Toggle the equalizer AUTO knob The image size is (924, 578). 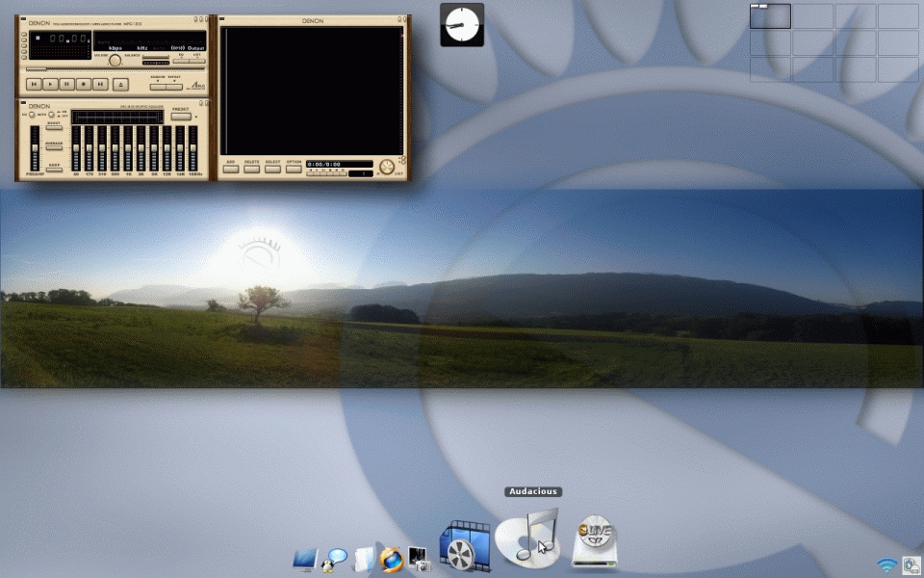point(51,115)
